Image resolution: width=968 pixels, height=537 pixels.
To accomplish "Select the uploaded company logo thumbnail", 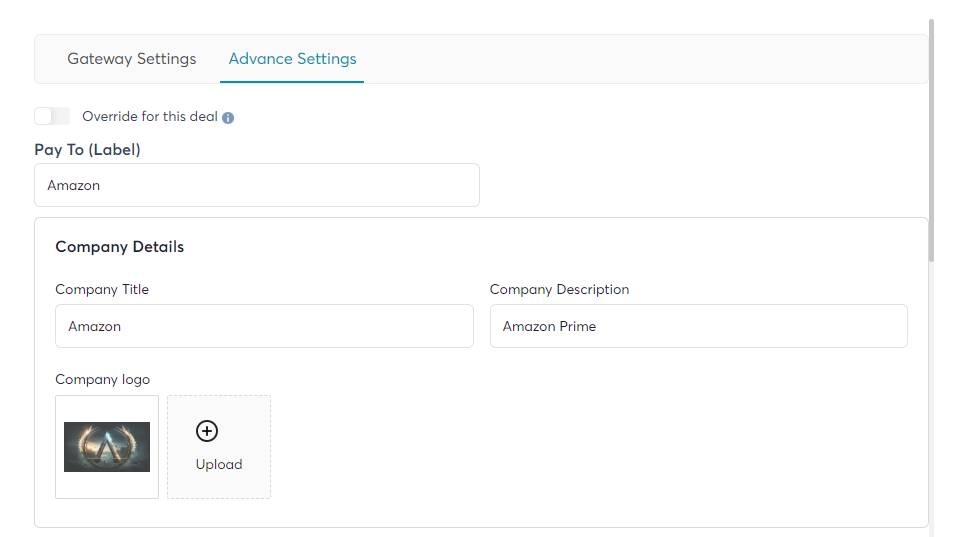I will click(x=107, y=447).
